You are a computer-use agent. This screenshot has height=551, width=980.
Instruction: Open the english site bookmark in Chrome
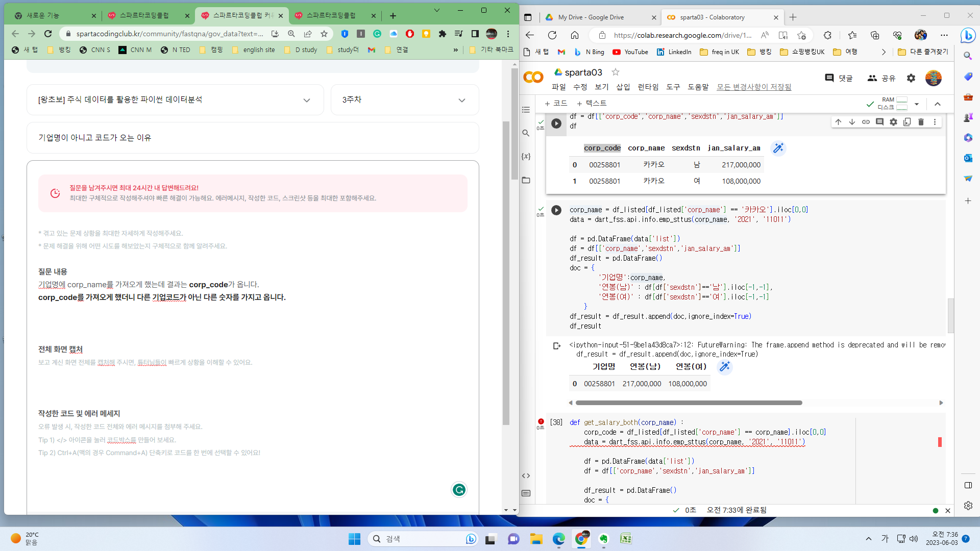point(253,50)
